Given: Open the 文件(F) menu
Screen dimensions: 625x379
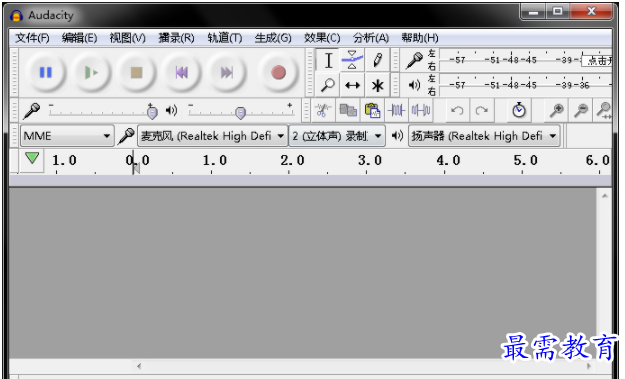Looking at the screenshot, I should (x=32, y=38).
